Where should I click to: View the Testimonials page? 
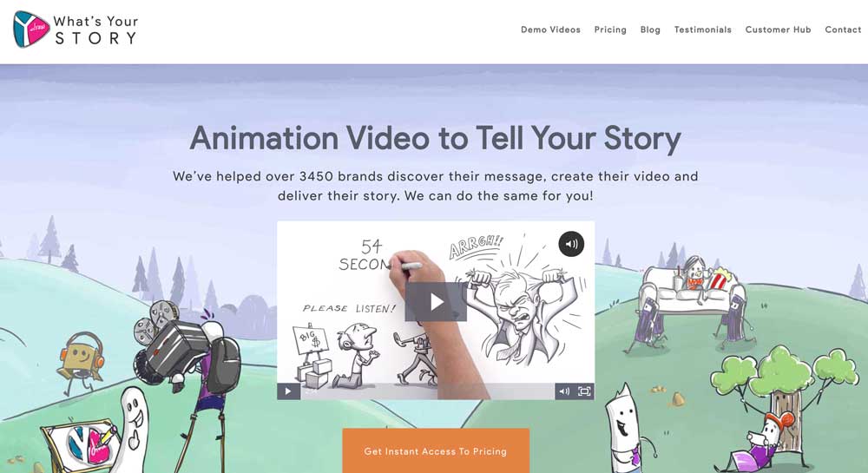(x=702, y=30)
